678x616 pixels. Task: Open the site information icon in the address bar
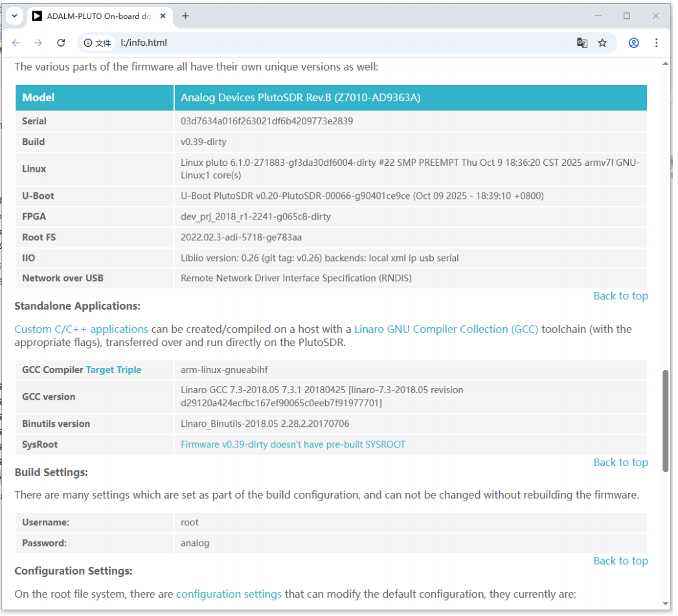[88, 43]
